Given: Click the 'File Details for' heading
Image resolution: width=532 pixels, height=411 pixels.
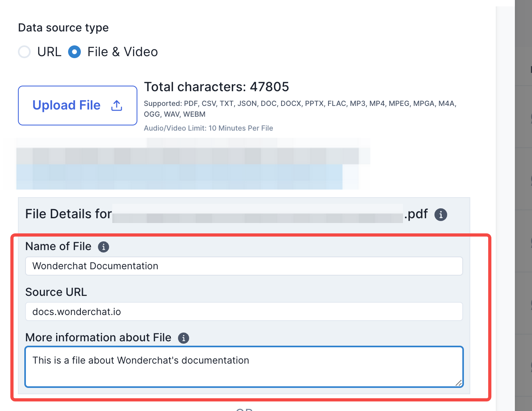Looking at the screenshot, I should 68,214.
